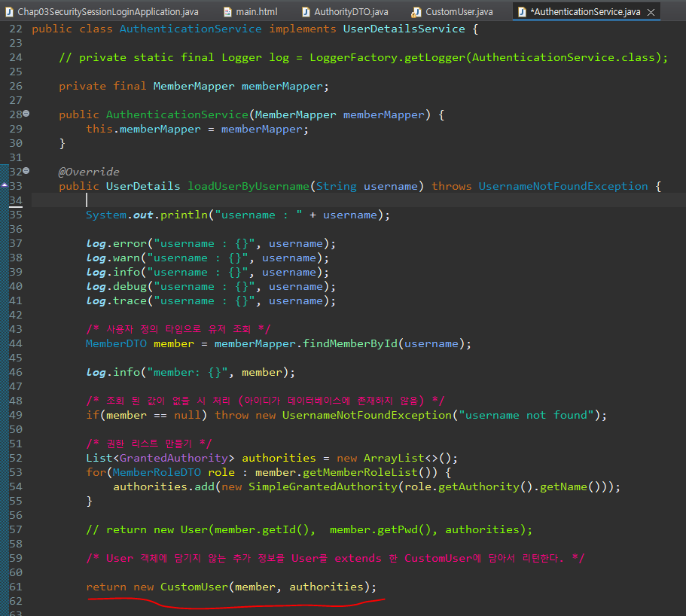Click SimpleGrantedAuthority constructor call
Image resolution: width=686 pixels, height=616 pixels.
pyautogui.click(x=323, y=486)
